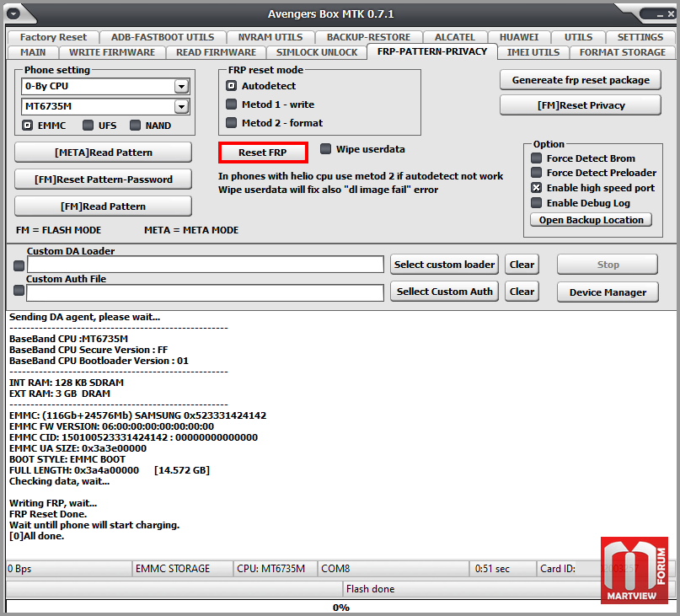Open the top-left window menu icon
Image resolution: width=680 pixels, height=616 pixels.
pyautogui.click(x=13, y=13)
